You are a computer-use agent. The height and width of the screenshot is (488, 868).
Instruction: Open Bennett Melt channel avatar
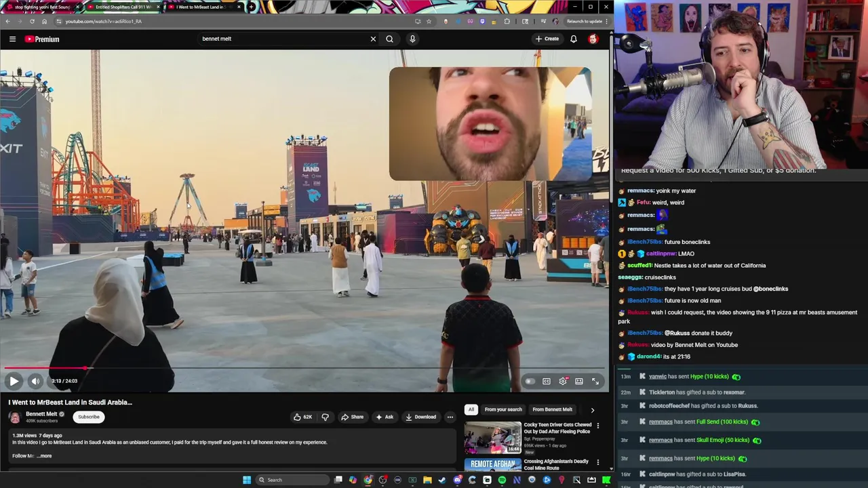point(15,417)
